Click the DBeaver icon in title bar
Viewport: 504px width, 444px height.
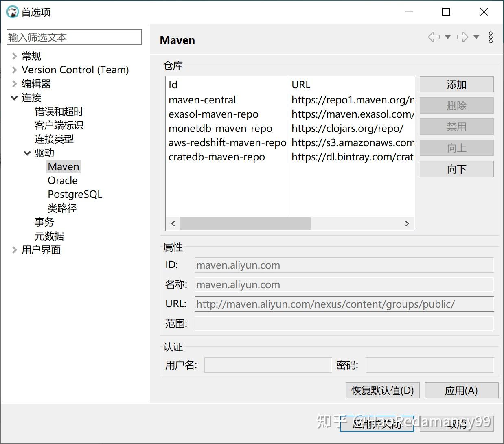[13, 12]
